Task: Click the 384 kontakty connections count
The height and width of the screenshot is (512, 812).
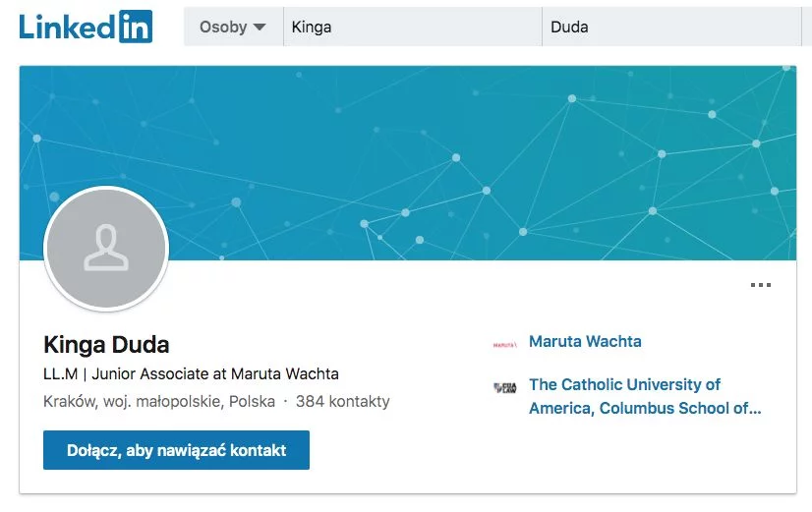Action: click(x=343, y=401)
